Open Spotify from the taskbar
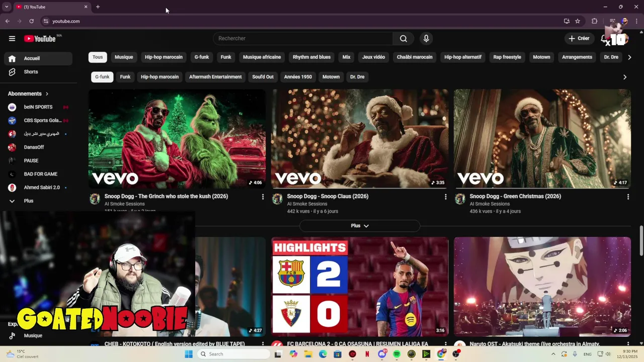This screenshot has width=644, height=362. (x=396, y=354)
